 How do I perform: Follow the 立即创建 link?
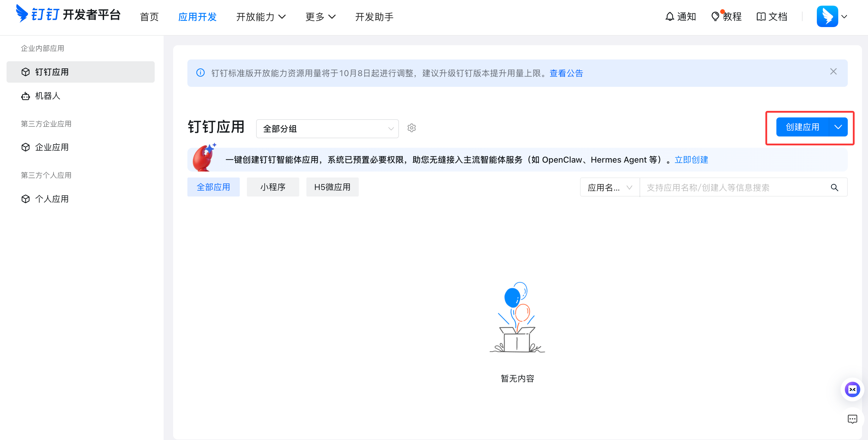click(691, 160)
